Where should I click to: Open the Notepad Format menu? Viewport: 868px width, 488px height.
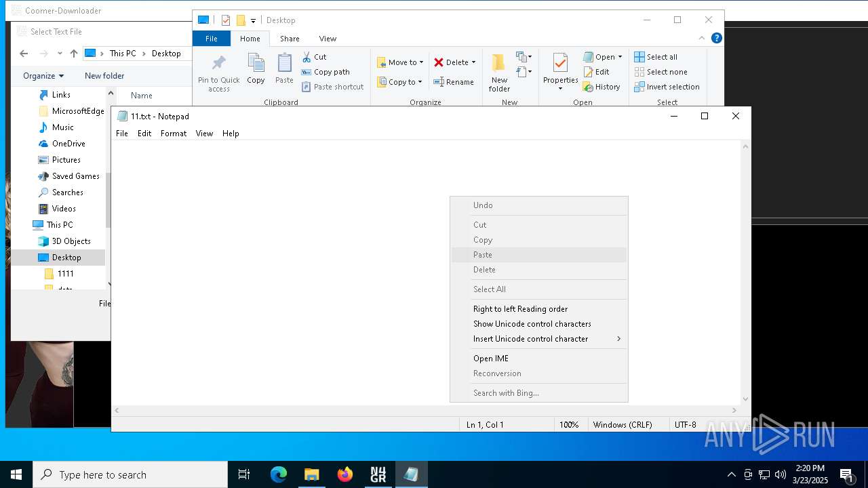(174, 134)
